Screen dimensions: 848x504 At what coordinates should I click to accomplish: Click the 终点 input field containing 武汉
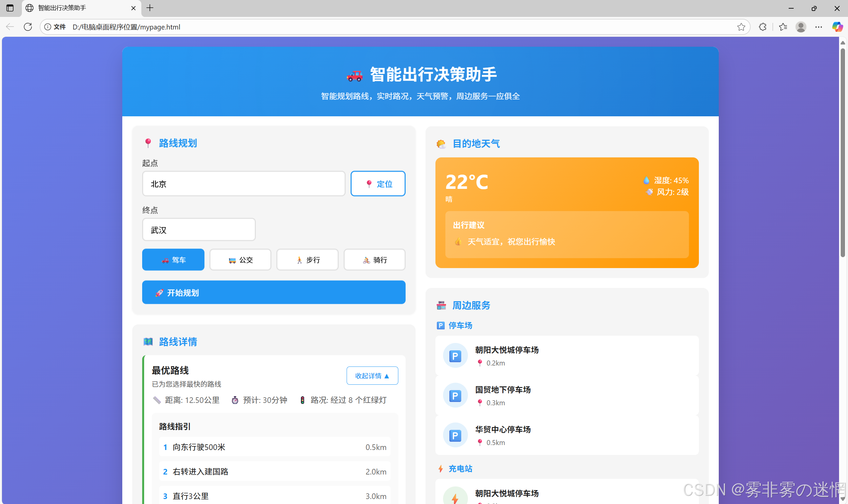(x=199, y=230)
